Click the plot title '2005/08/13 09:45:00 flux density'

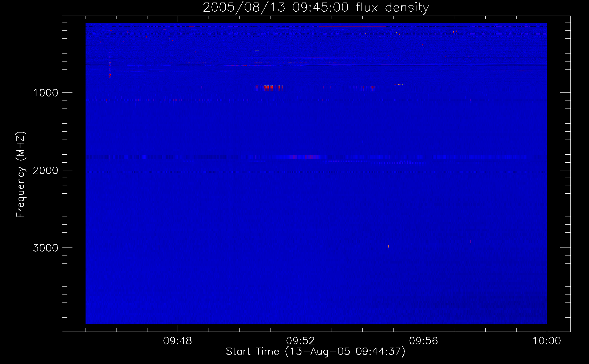click(316, 7)
